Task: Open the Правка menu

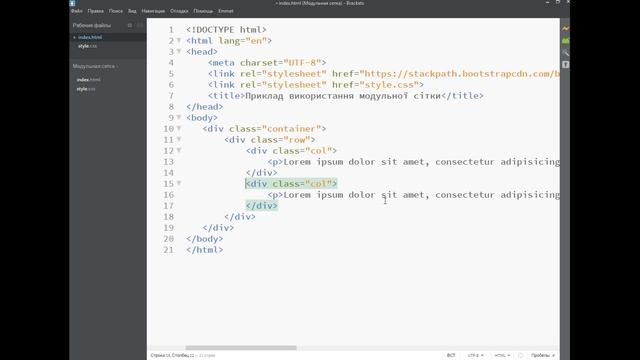Action: (96, 11)
